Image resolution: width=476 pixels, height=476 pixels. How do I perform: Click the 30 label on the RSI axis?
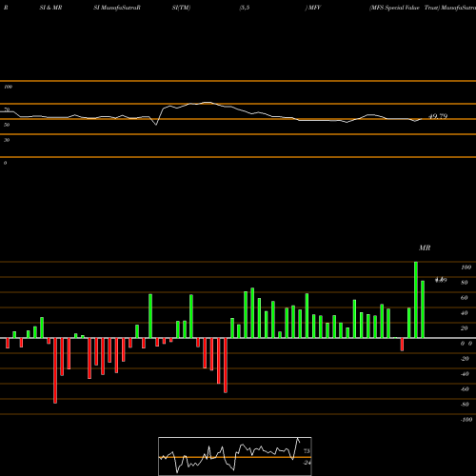click(x=7, y=140)
